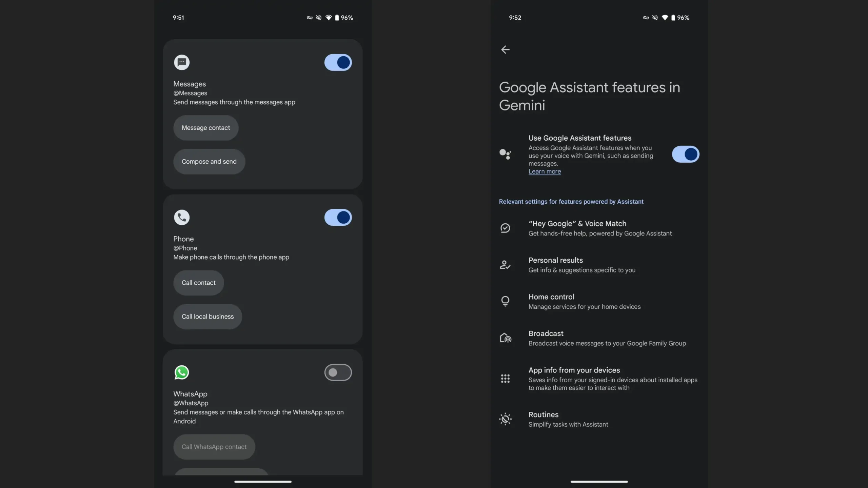Tap "Send messages through the messages app"
Screen dimensions: 868x488
(234, 102)
